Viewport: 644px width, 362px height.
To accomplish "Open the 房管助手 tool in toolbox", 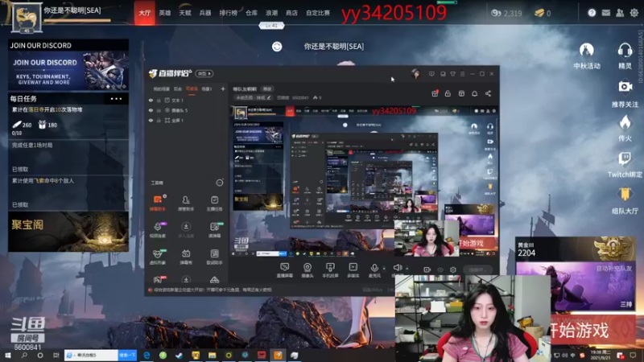I will point(186,204).
